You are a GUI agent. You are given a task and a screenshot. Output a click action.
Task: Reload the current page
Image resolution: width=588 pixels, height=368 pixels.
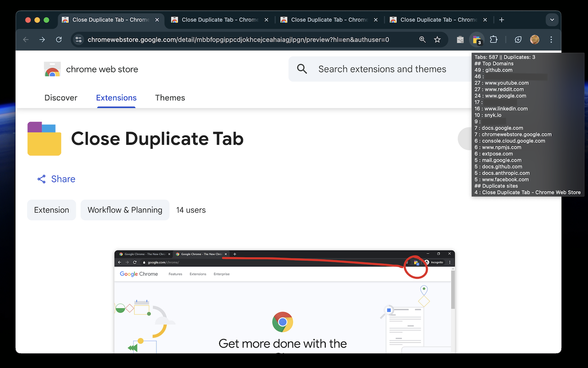pos(58,40)
